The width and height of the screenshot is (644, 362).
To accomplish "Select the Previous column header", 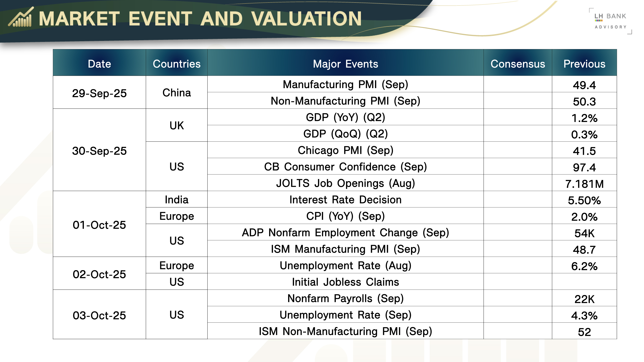I will [584, 64].
